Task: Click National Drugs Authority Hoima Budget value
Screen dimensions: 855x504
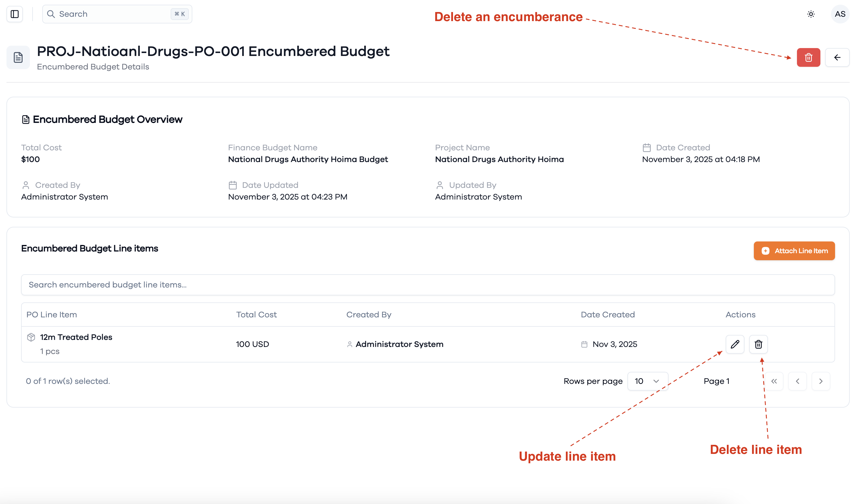Action: click(308, 159)
